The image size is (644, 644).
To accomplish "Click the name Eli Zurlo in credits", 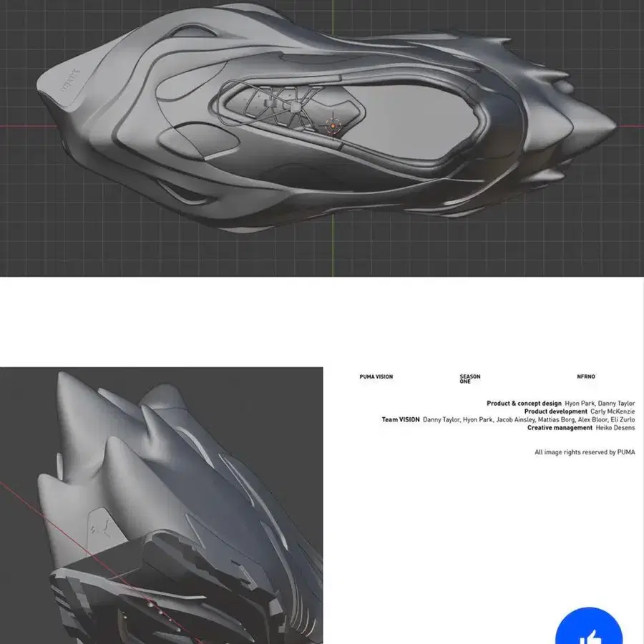I will coord(623,420).
